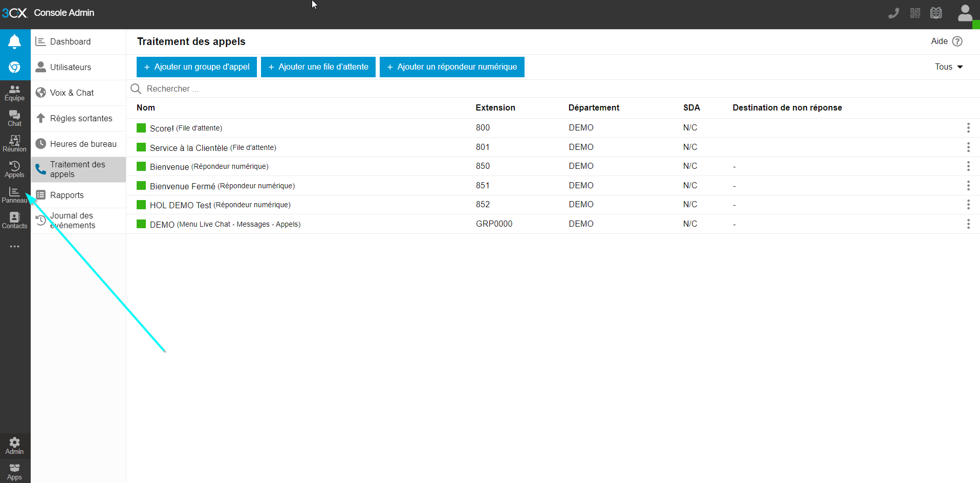The image size is (980, 483).
Task: Open Panneau in the left rail
Action: tap(15, 195)
